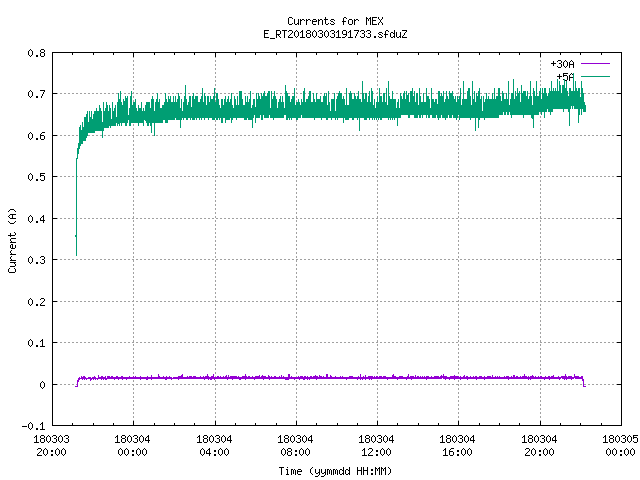Click the y-axis tick value 0.4
Viewport: 640px width, 480px height.
coord(36,219)
